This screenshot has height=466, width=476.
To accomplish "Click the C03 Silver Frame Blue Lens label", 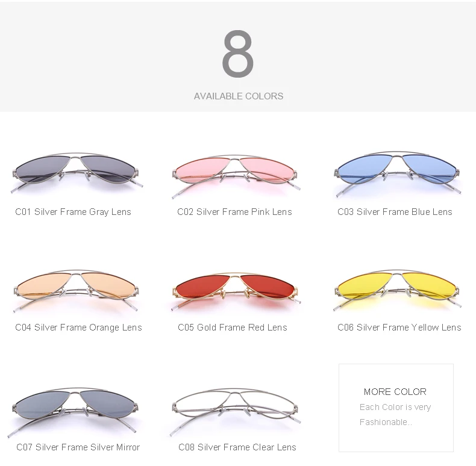I will [x=395, y=212].
